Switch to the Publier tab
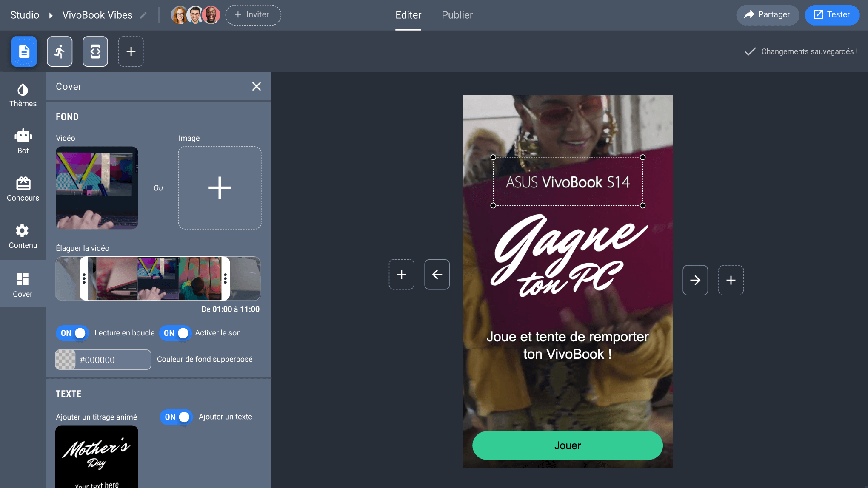Screen dimensions: 868x488 [457, 15]
